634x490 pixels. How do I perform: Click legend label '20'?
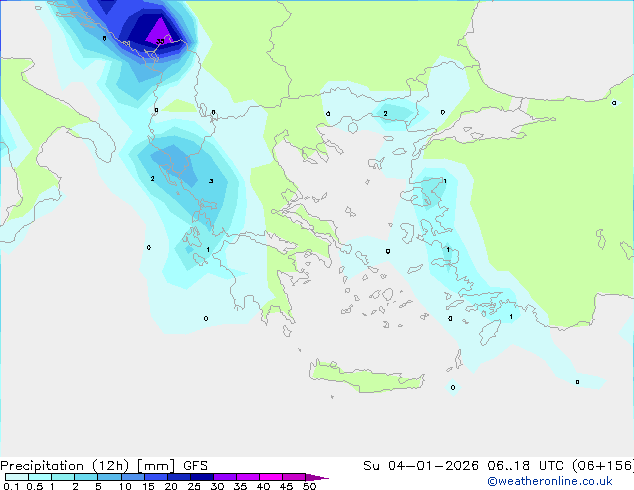pyautogui.click(x=171, y=486)
